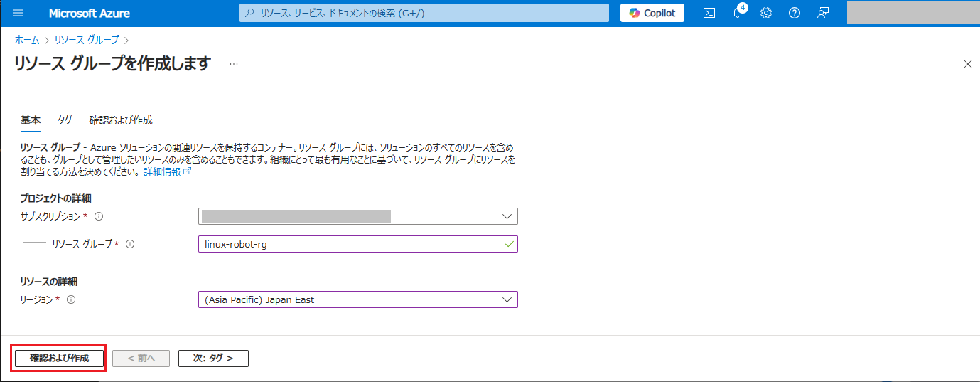This screenshot has height=382, width=980.
Task: Open the ellipsis menu beside the page title
Action: (234, 64)
